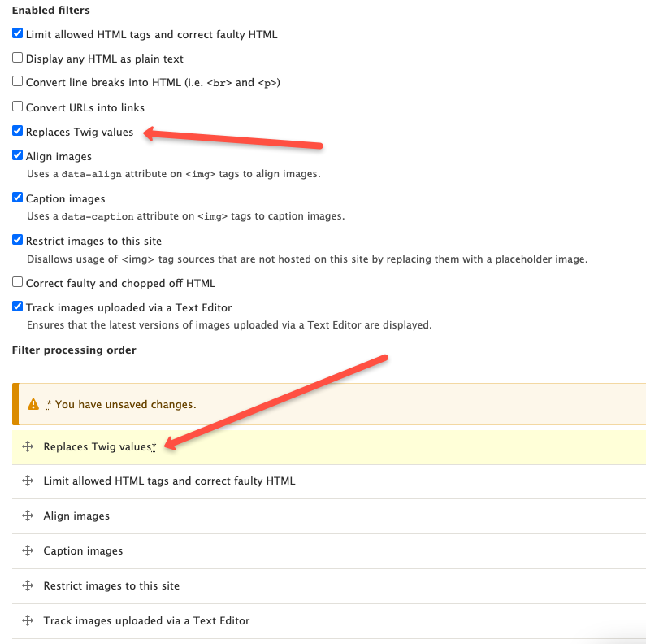This screenshot has width=646, height=644.
Task: Disable the Replaces Twig values filter checkbox
Action: tap(17, 131)
